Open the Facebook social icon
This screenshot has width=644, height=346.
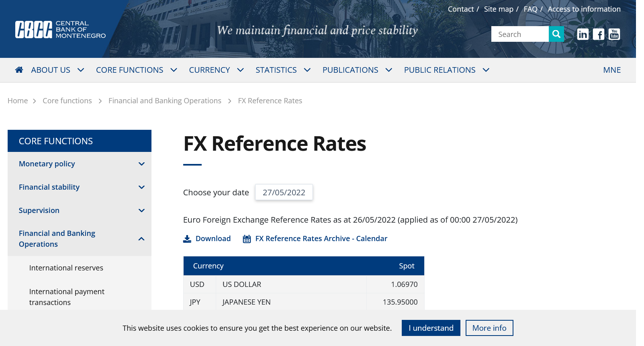click(598, 35)
